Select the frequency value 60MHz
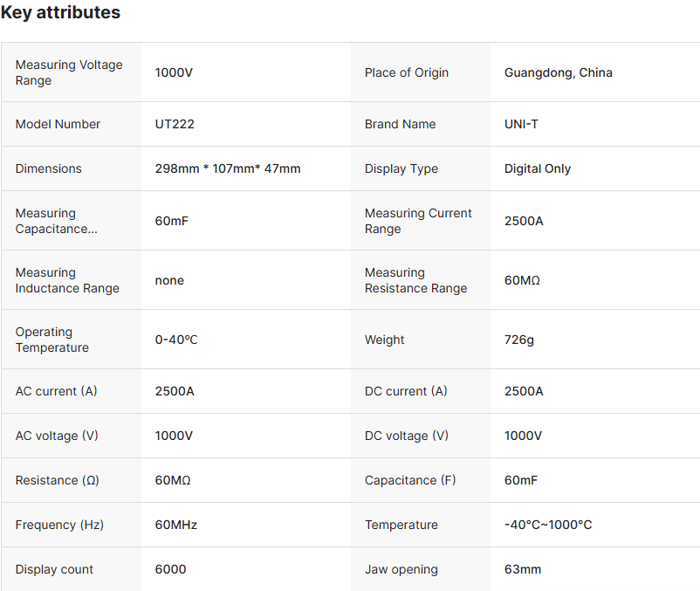The image size is (700, 591). (175, 525)
